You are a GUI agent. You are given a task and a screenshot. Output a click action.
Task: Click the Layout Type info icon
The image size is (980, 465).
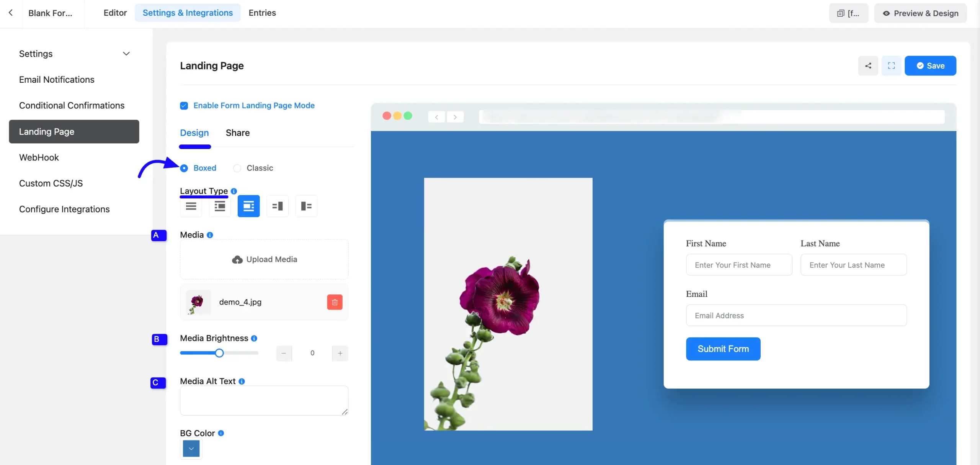pyautogui.click(x=234, y=191)
